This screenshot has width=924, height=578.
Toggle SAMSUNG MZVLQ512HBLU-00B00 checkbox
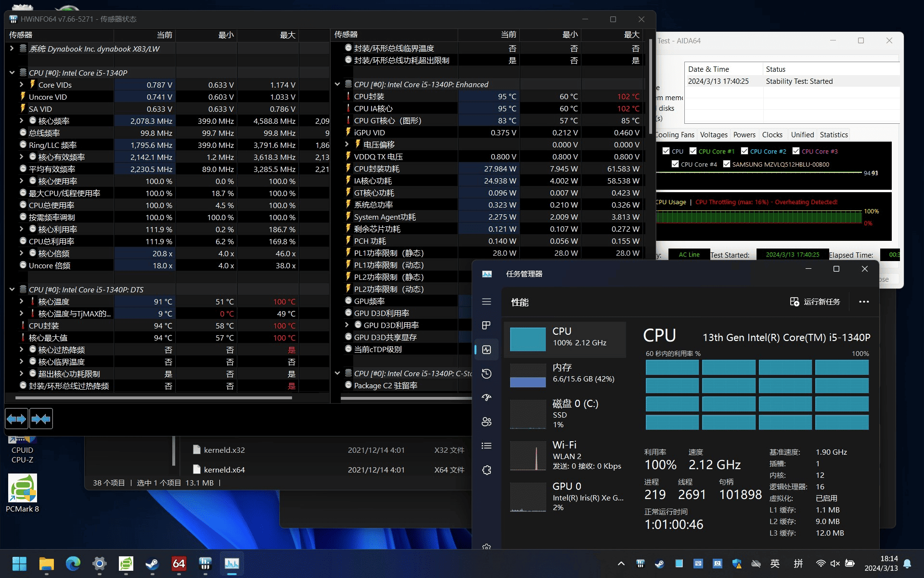tap(727, 164)
